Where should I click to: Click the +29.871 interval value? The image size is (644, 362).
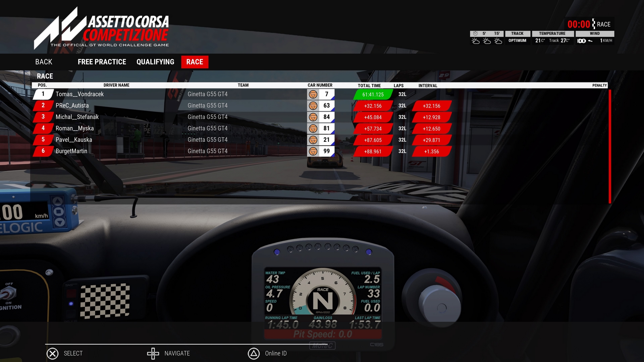coord(432,140)
